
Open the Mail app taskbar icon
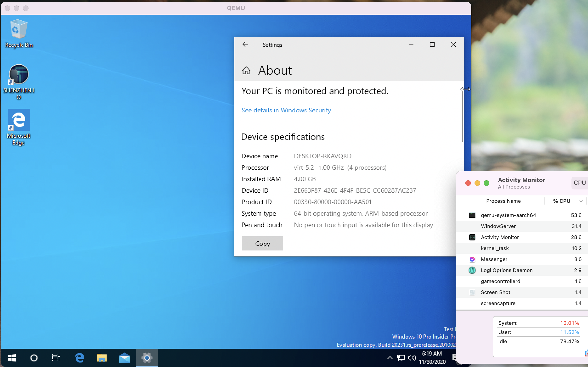[124, 358]
